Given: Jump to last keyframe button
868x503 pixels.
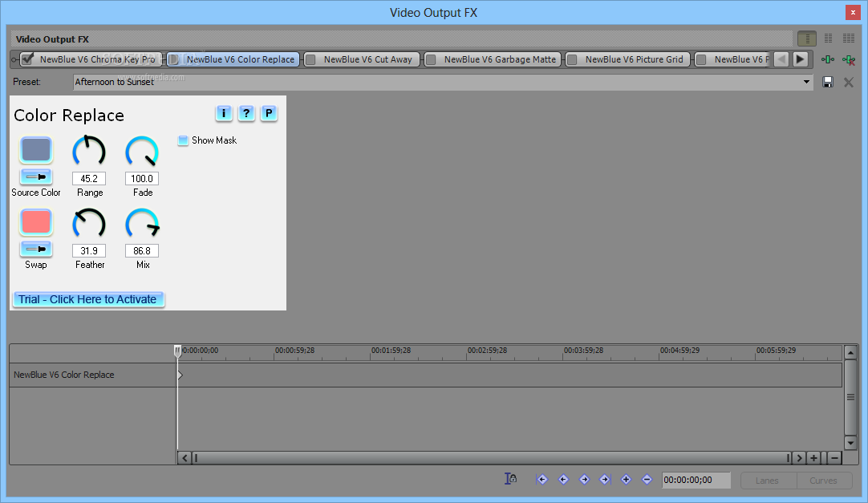Looking at the screenshot, I should [x=605, y=480].
